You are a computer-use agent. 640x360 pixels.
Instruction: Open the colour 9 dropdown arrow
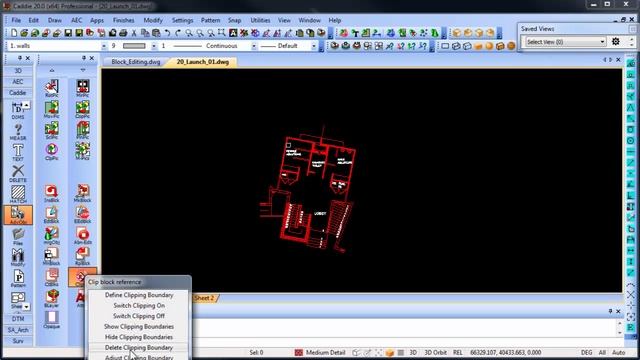[154, 46]
